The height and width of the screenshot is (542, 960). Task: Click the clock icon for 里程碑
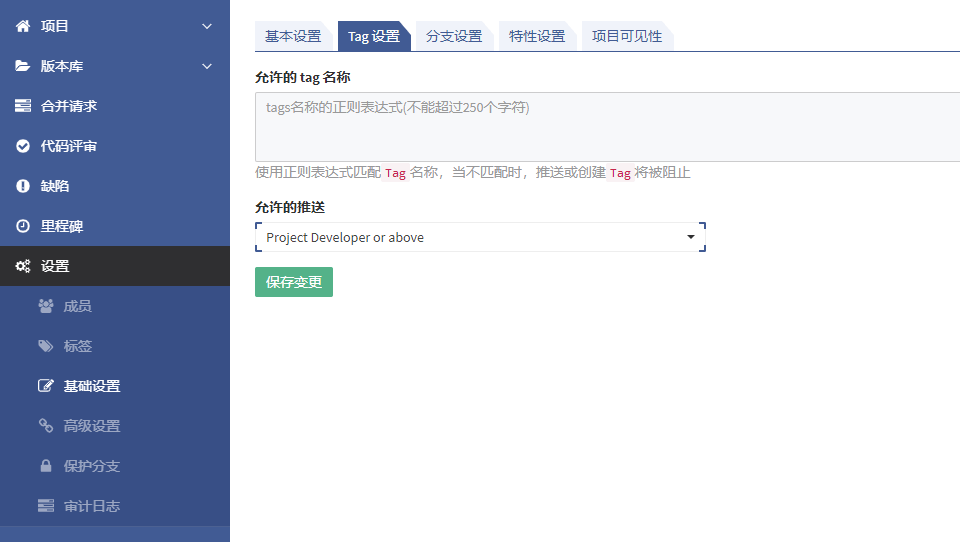pyautogui.click(x=23, y=226)
